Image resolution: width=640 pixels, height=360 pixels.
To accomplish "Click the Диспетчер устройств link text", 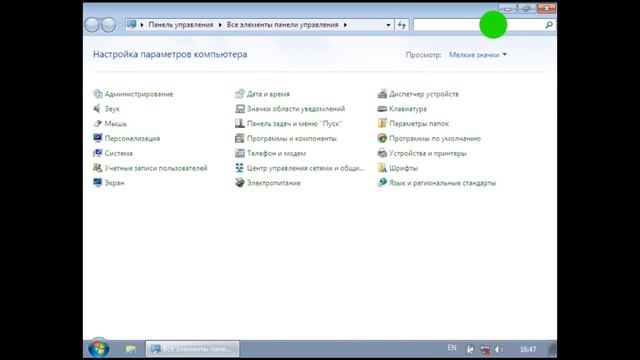I will [x=424, y=94].
